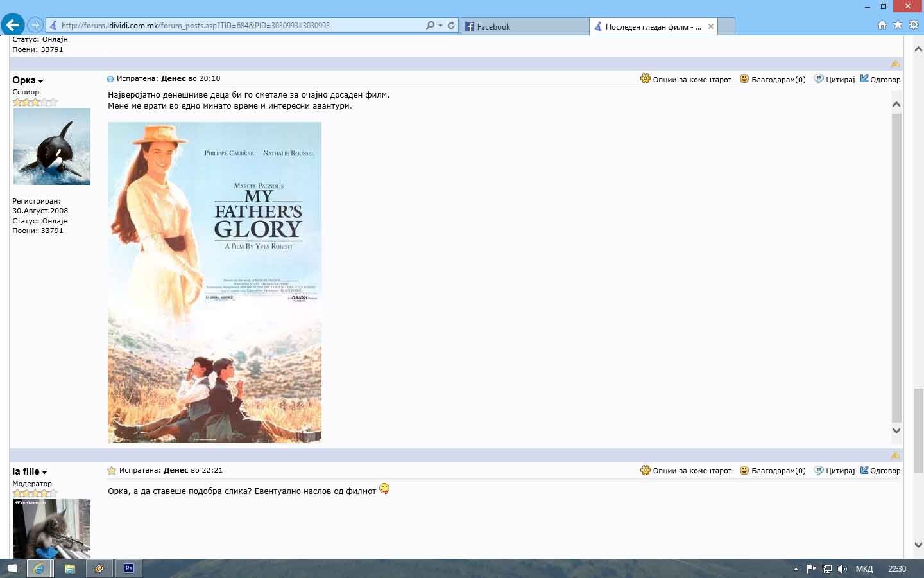Click gear icon of Орка's comment options

646,78
